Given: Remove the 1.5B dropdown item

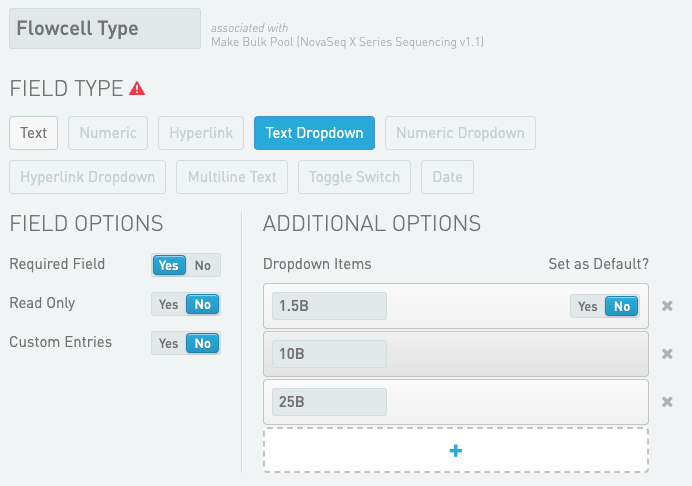Looking at the screenshot, I should click(667, 306).
